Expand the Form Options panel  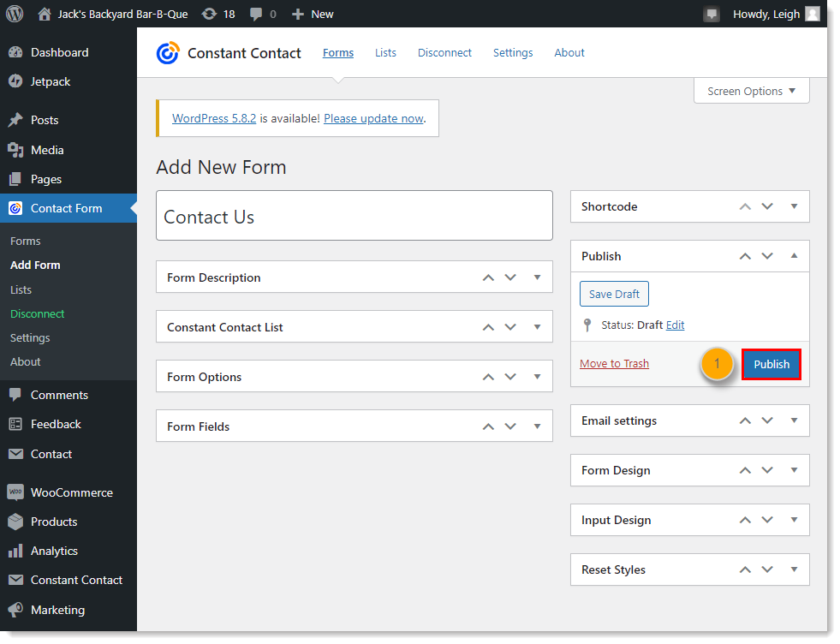538,377
